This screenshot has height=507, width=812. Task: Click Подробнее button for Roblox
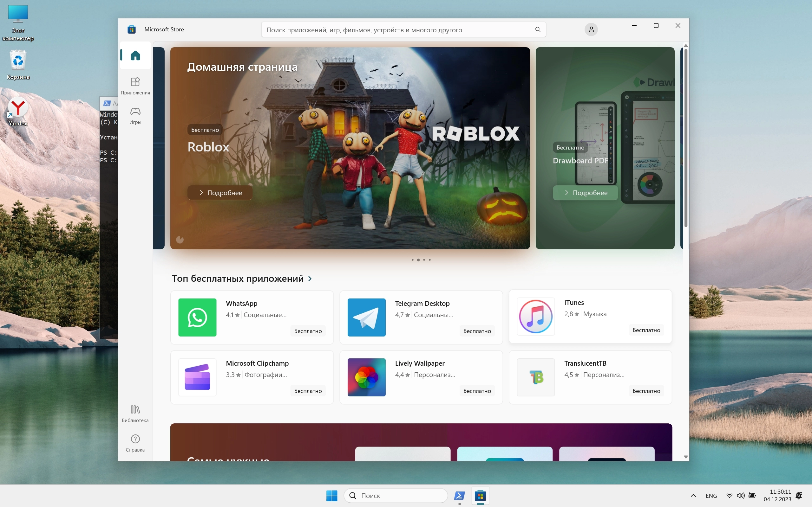[x=220, y=193]
